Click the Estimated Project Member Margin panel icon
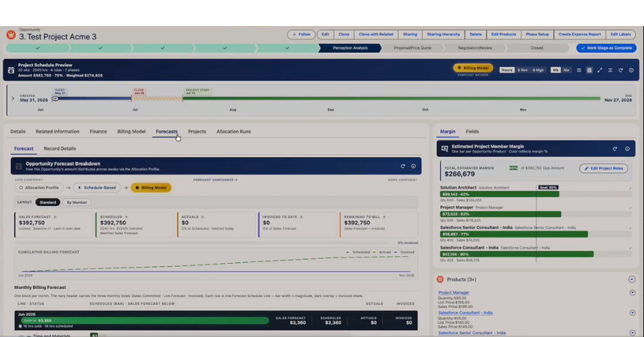644x337 pixels. coord(444,149)
